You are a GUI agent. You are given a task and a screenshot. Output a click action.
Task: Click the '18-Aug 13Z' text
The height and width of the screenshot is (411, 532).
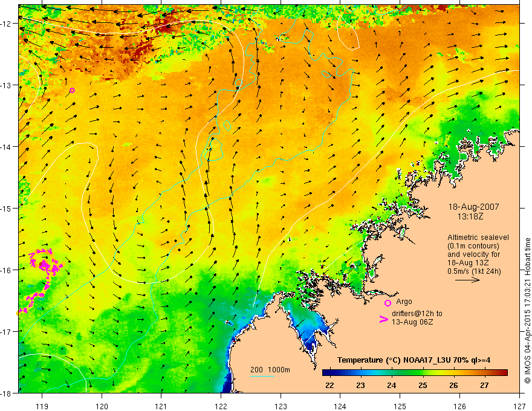pyautogui.click(x=467, y=263)
